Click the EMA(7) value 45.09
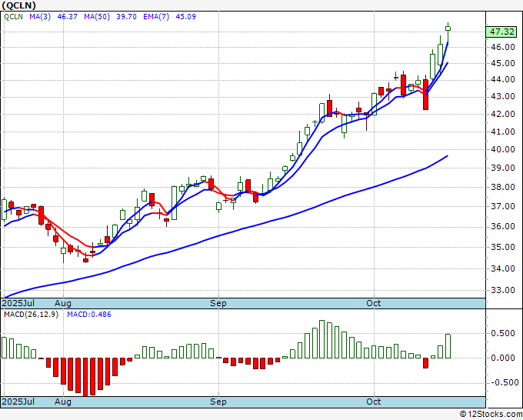523x420 pixels. pos(186,17)
